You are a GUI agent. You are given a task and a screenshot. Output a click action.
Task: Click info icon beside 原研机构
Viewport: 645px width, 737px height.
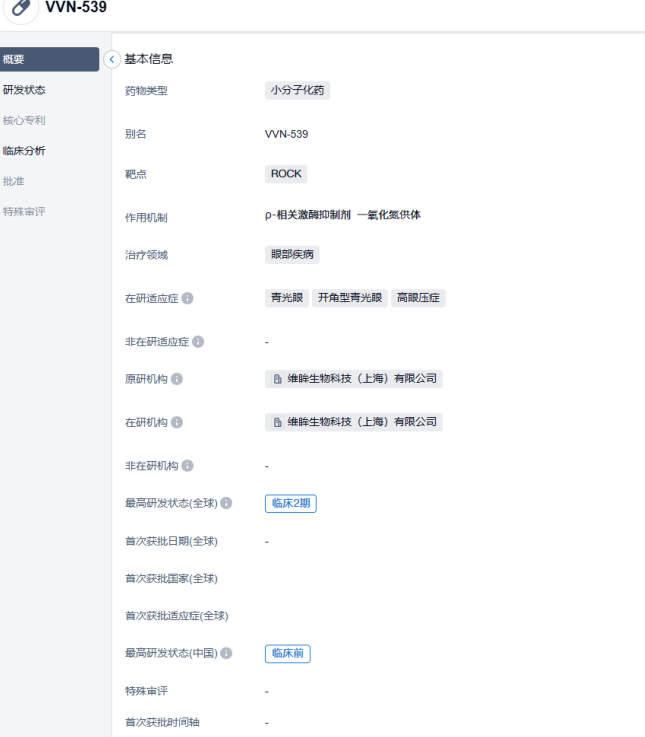[177, 380]
